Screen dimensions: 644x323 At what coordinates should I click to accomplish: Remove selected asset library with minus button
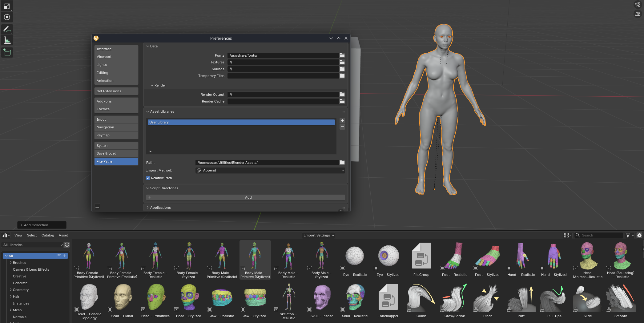pos(342,127)
